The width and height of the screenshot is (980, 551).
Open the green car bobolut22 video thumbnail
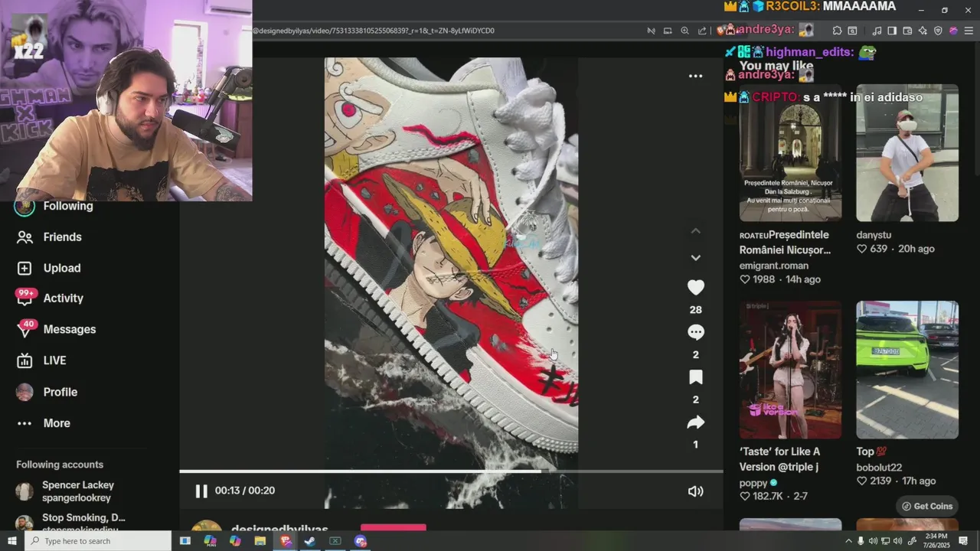[907, 370]
